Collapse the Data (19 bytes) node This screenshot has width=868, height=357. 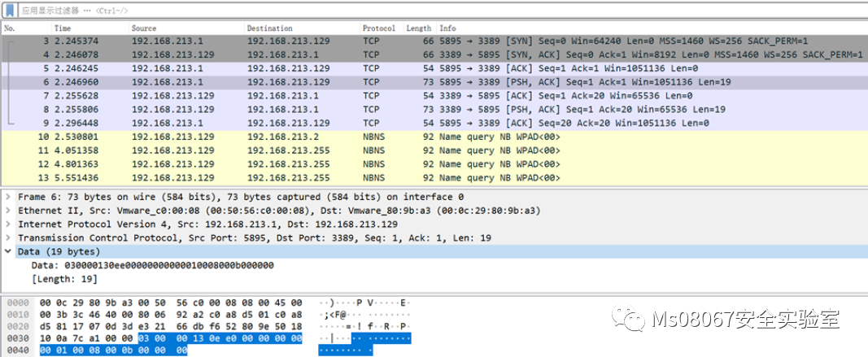(7, 252)
